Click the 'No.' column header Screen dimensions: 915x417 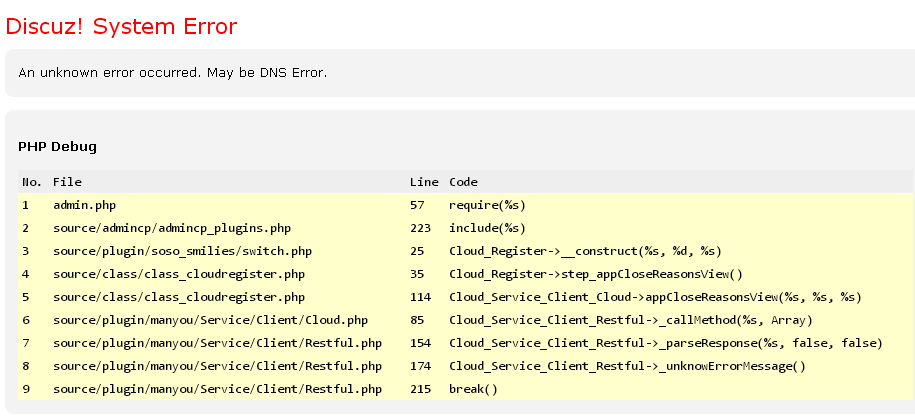click(x=32, y=182)
